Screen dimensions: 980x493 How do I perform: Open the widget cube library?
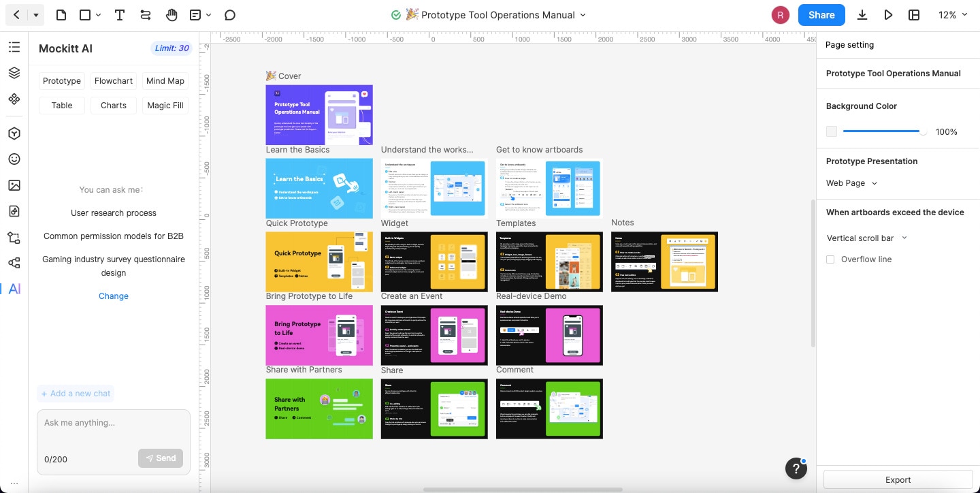pos(14,133)
